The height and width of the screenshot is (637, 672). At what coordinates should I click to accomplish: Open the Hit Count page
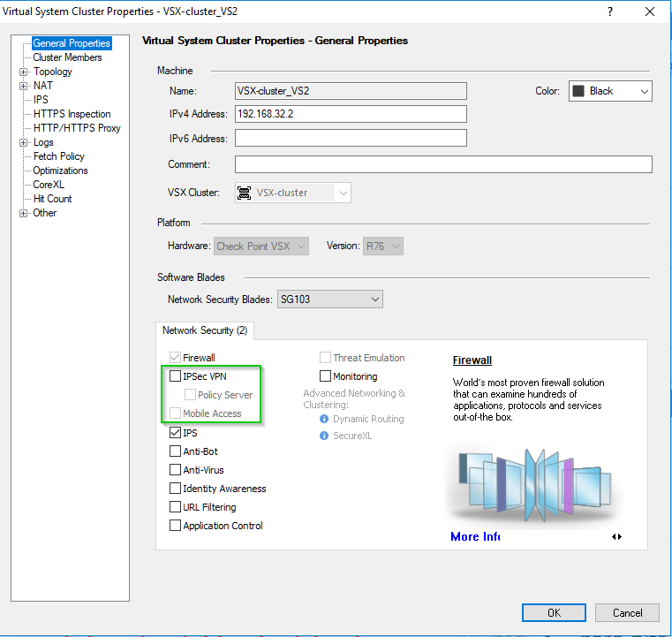(x=52, y=199)
